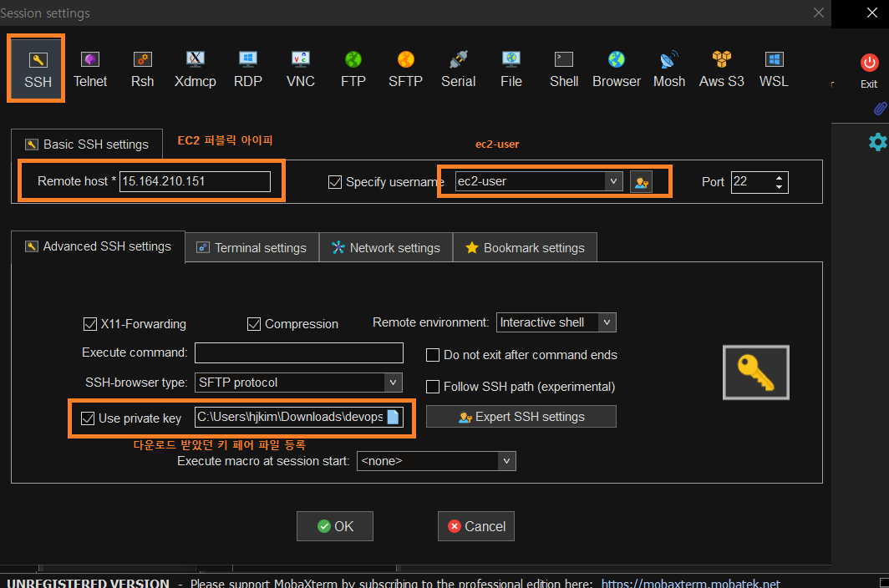This screenshot has width=889, height=588.
Task: Confirm the session with OK button
Action: [x=335, y=526]
